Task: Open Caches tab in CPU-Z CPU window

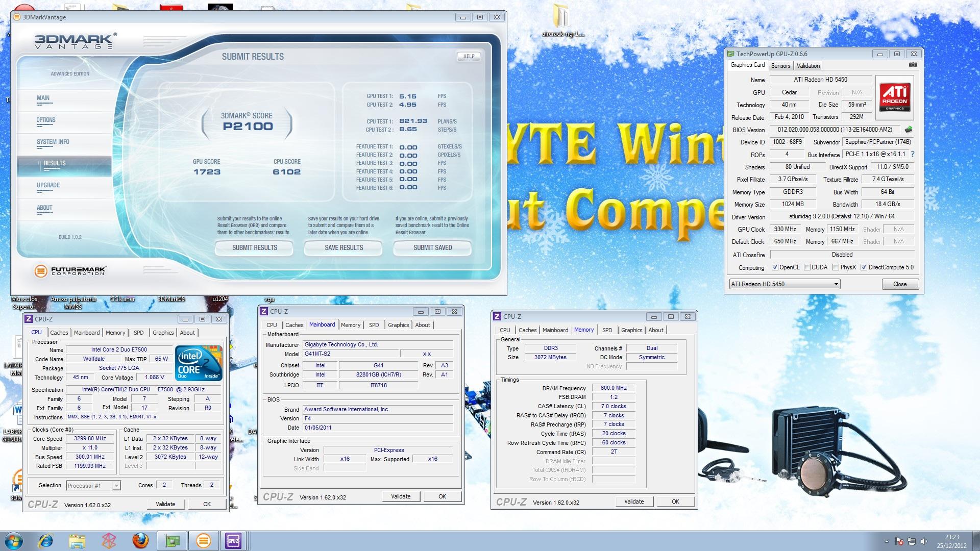Action: [59, 333]
